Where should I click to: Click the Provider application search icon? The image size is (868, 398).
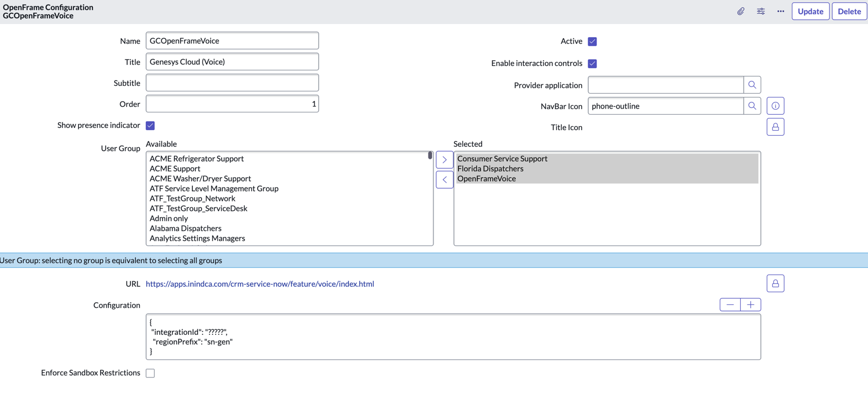click(x=752, y=85)
